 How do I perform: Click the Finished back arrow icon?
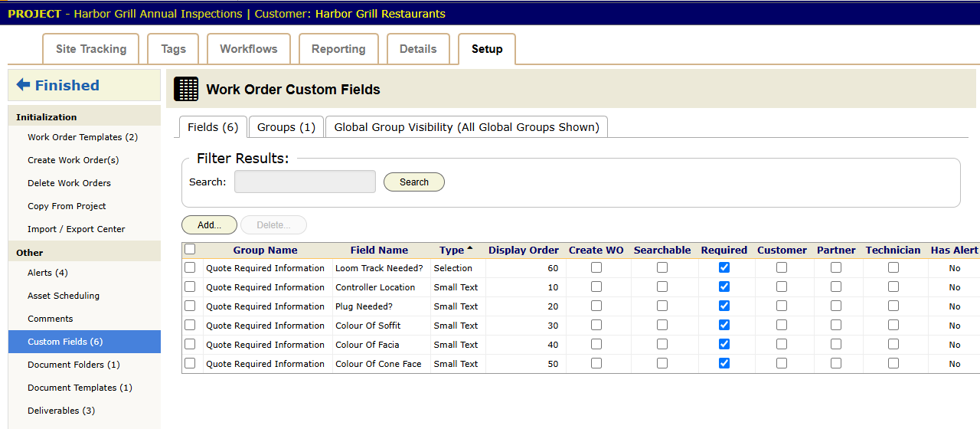23,85
